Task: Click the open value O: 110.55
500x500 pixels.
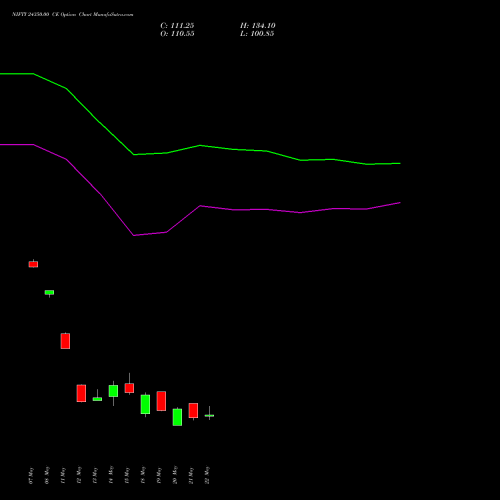Action: pyautogui.click(x=177, y=34)
